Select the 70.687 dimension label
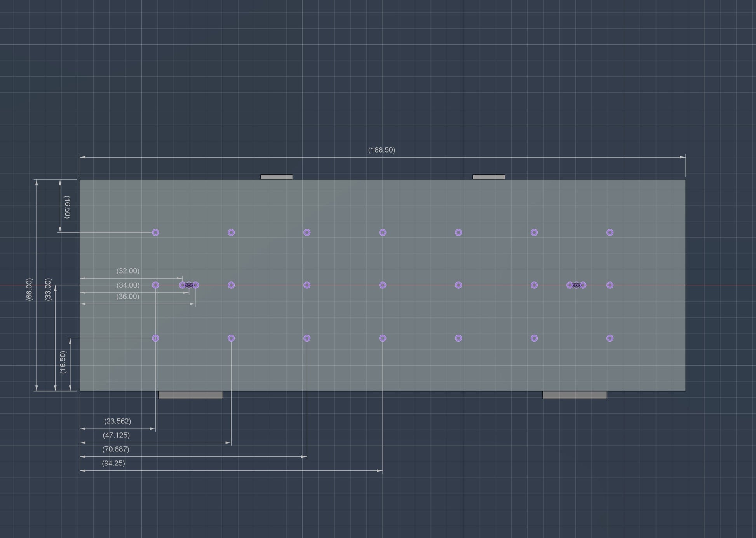The image size is (756, 538). [115, 449]
